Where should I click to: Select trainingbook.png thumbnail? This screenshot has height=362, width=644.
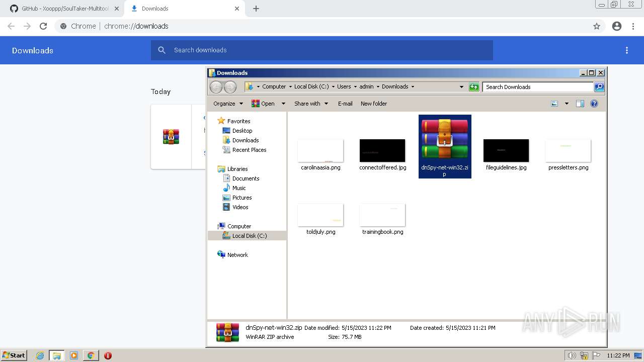[x=382, y=215]
